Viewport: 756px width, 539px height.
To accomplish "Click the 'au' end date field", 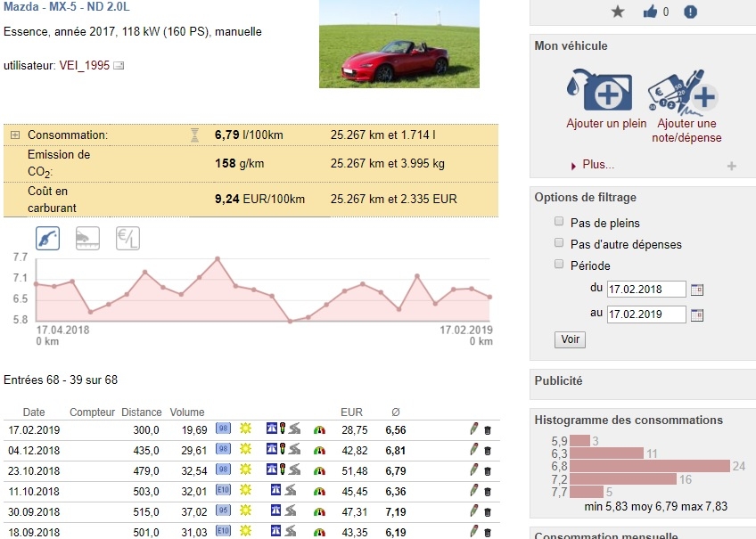I will pos(646,314).
